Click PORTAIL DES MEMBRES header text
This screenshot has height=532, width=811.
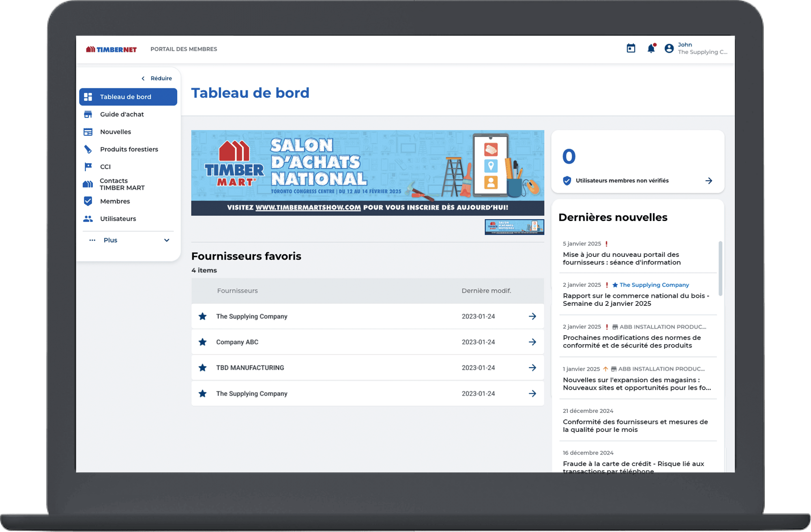pyautogui.click(x=184, y=49)
